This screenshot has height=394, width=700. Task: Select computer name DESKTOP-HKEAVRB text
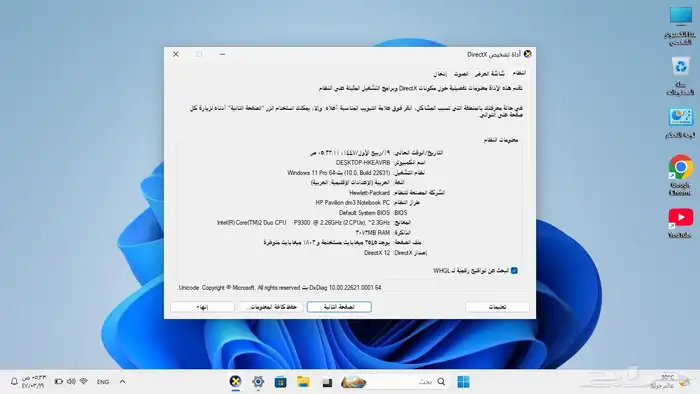tap(363, 162)
